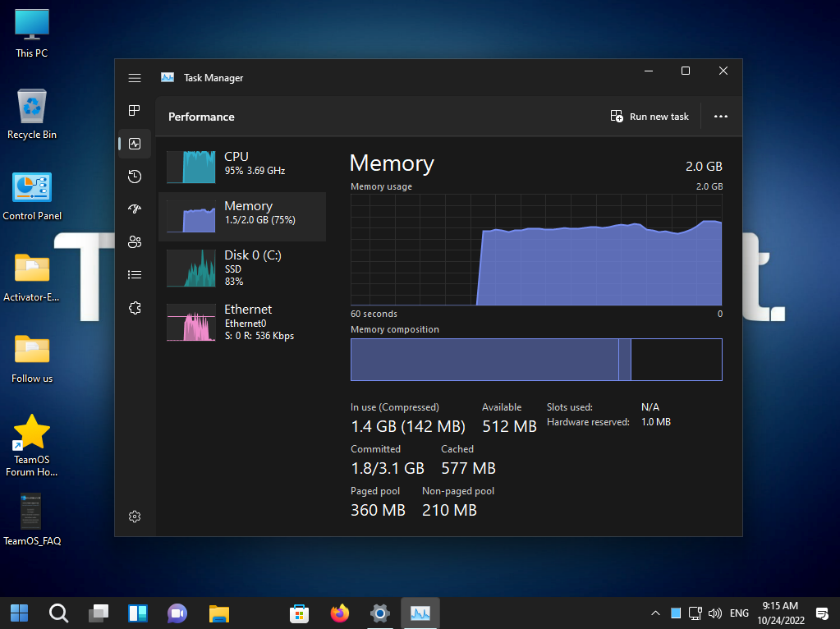Click the Memory usage graph
Screen dimensions: 840x629
(536, 250)
